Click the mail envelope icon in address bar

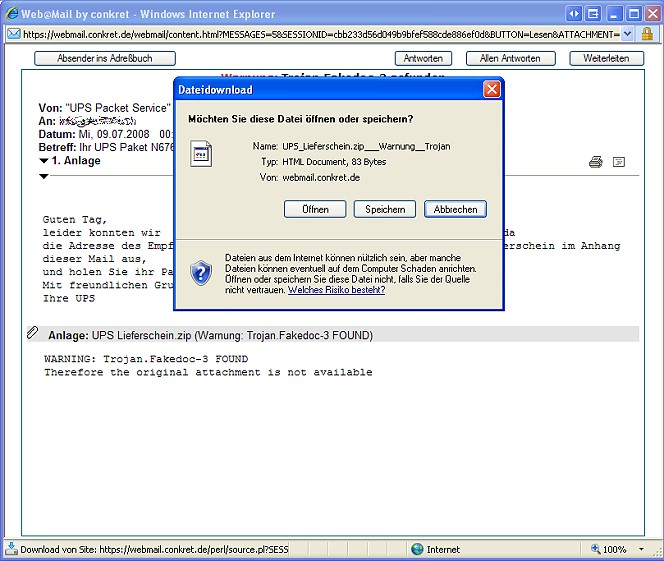(x=14, y=34)
